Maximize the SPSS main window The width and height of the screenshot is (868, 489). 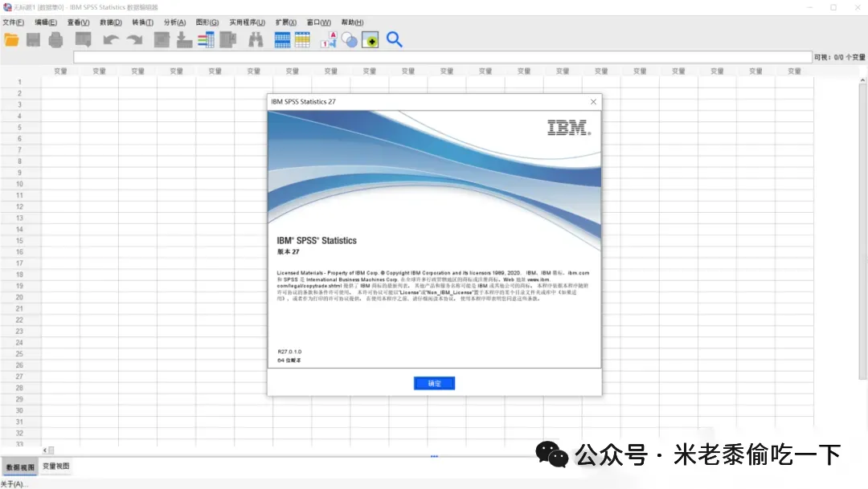tap(833, 7)
